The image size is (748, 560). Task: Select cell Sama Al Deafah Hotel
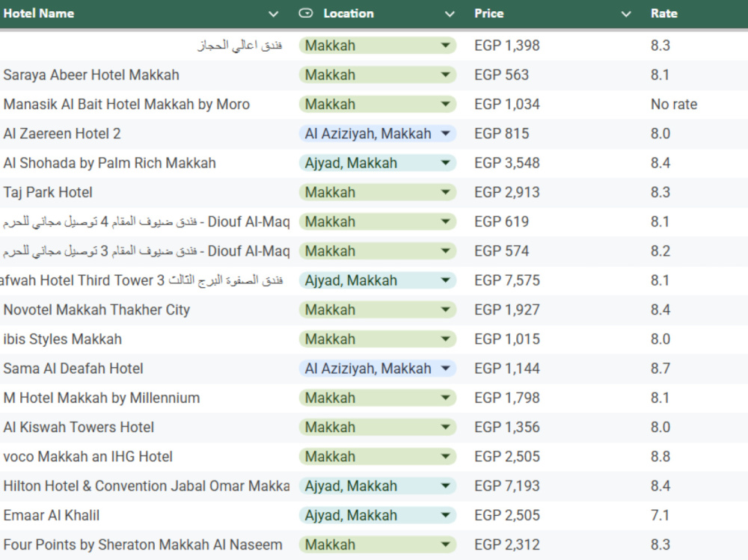tap(73, 369)
